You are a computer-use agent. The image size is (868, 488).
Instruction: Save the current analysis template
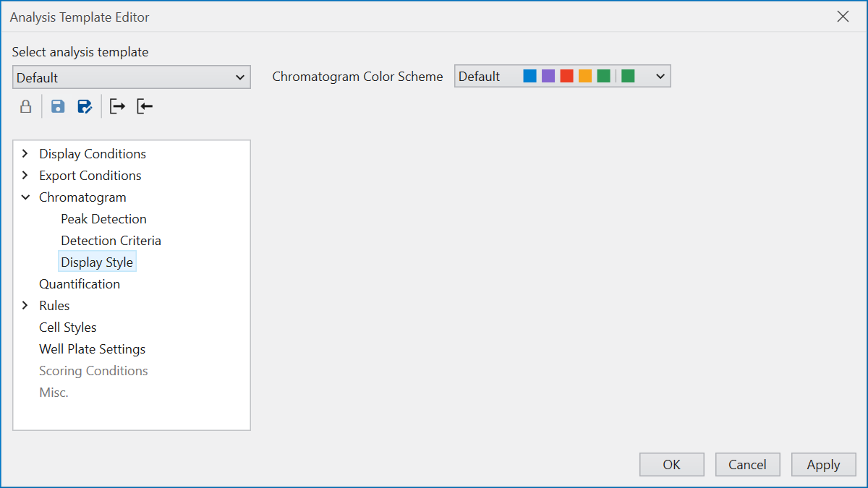coord(57,106)
